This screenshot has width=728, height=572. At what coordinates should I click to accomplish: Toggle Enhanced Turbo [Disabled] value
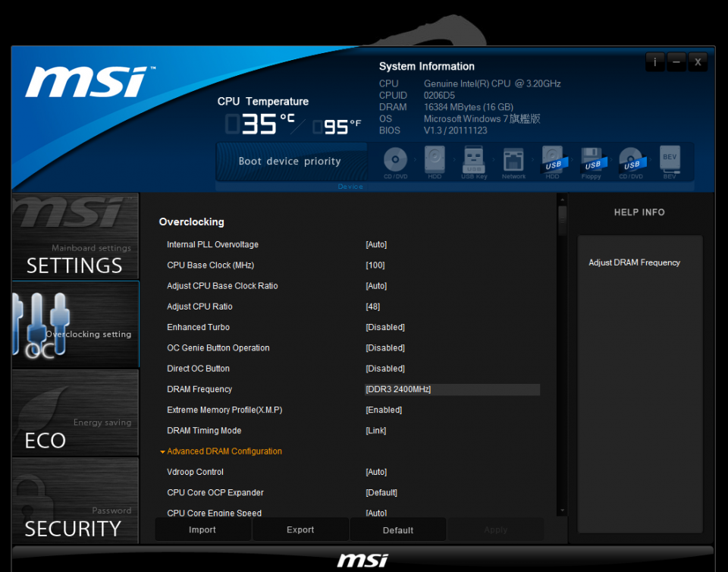click(385, 327)
